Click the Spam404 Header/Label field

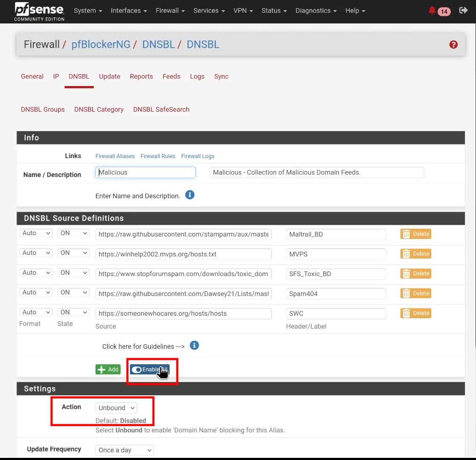coord(336,294)
